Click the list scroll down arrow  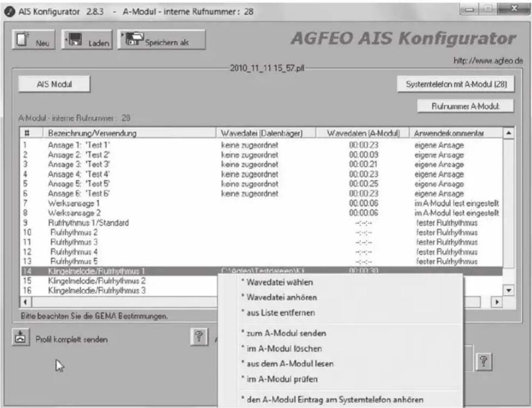point(509,290)
